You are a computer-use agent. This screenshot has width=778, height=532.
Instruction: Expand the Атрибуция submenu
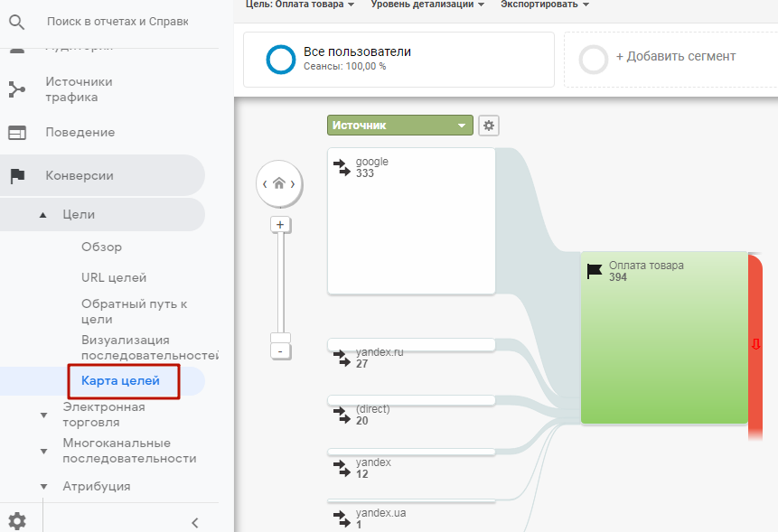click(43, 487)
